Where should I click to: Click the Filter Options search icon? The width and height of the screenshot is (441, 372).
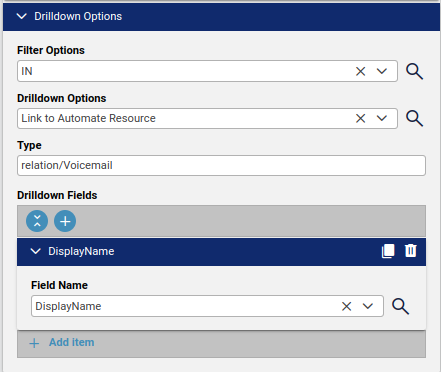[414, 71]
